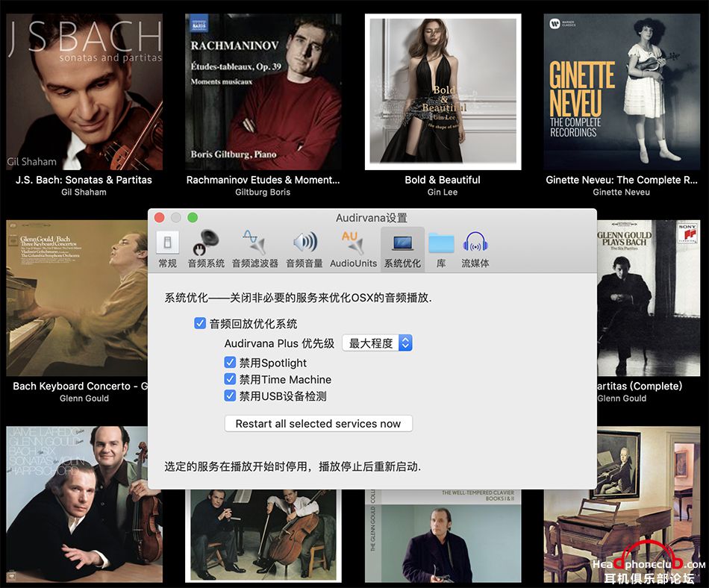Click Glenn Gould under Bach Keyboard Concerto
Screen dimensions: 709x588
(x=84, y=398)
